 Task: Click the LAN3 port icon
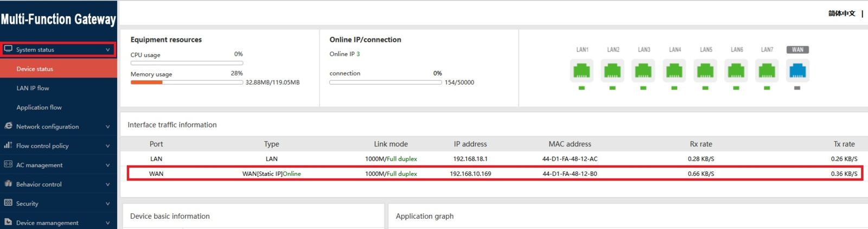pos(643,71)
